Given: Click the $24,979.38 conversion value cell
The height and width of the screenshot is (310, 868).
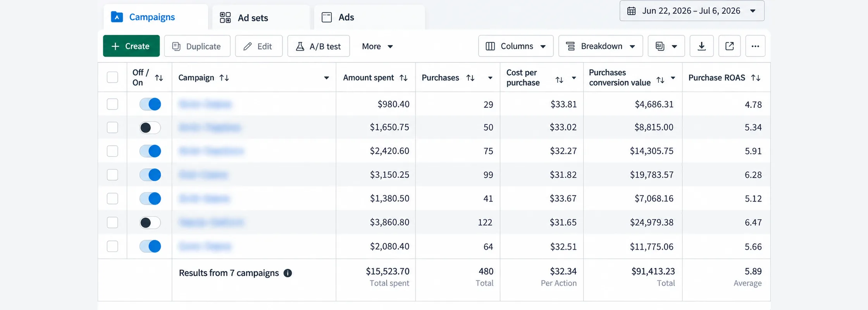Looking at the screenshot, I should (651, 222).
